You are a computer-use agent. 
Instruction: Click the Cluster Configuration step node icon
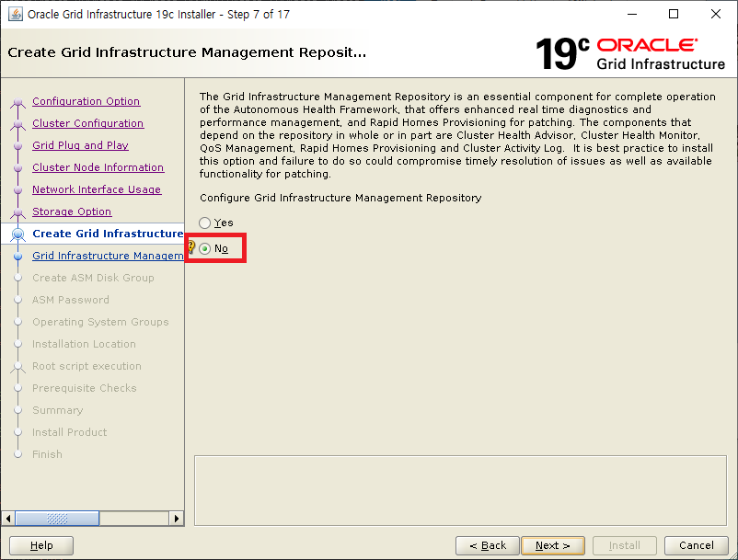click(x=17, y=123)
